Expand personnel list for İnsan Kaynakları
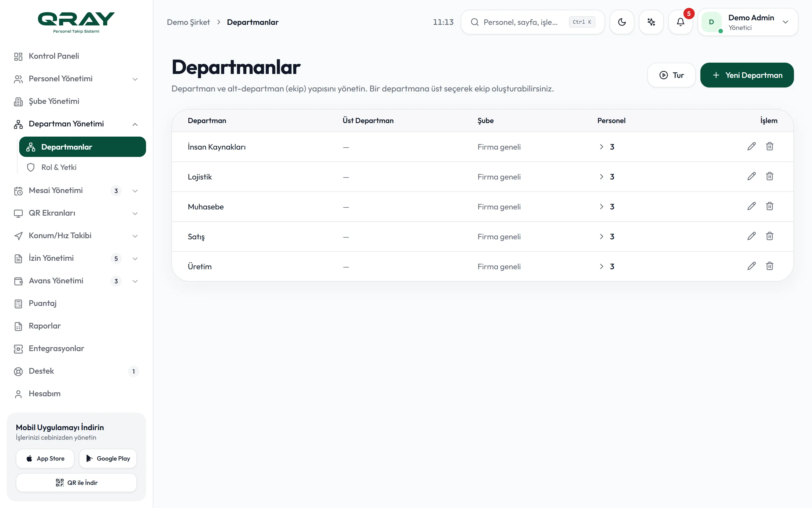 point(601,147)
